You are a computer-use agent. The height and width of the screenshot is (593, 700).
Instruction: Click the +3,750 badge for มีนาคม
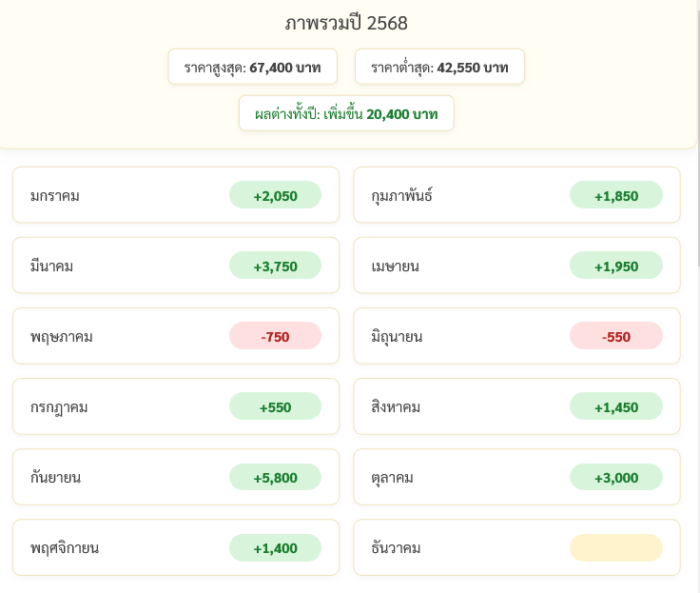tap(275, 267)
